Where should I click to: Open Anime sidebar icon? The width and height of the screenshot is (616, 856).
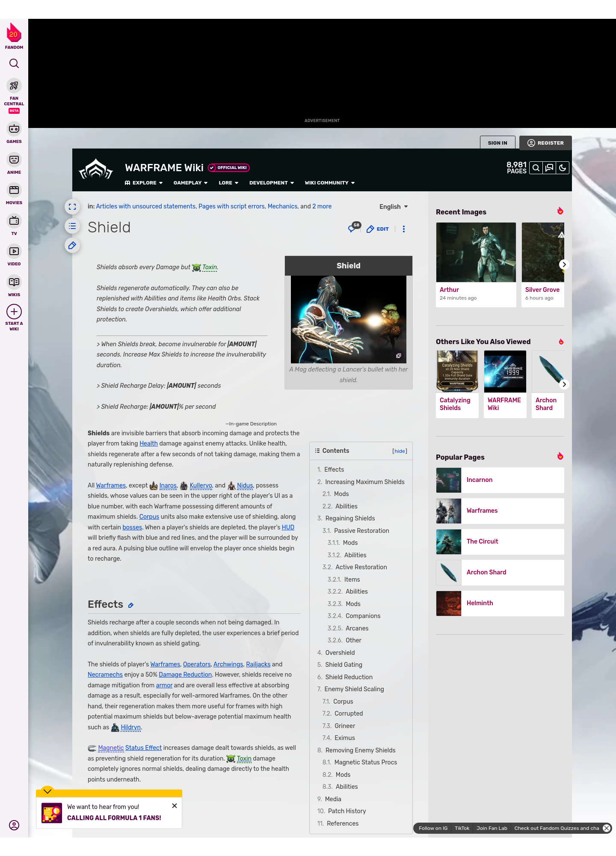[x=14, y=160]
